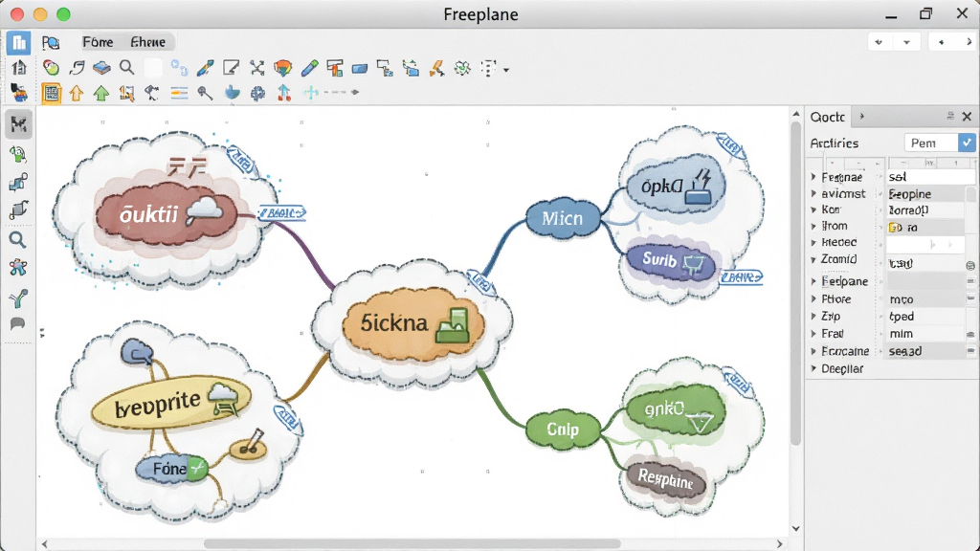Click the yellow swatch in the "from" row
The image size is (980, 551).
893,228
